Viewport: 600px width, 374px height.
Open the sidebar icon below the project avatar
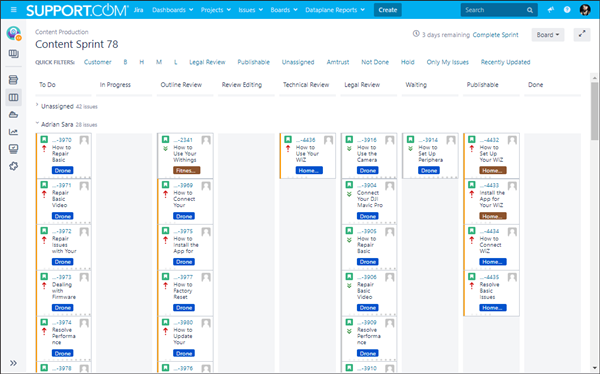[13, 54]
